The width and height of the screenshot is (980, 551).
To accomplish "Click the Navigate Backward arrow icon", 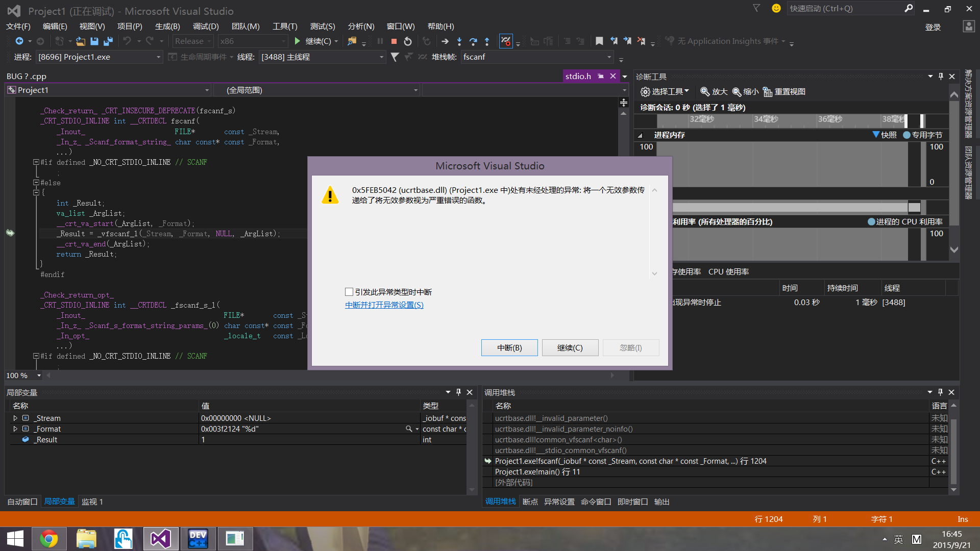I will pos(19,41).
